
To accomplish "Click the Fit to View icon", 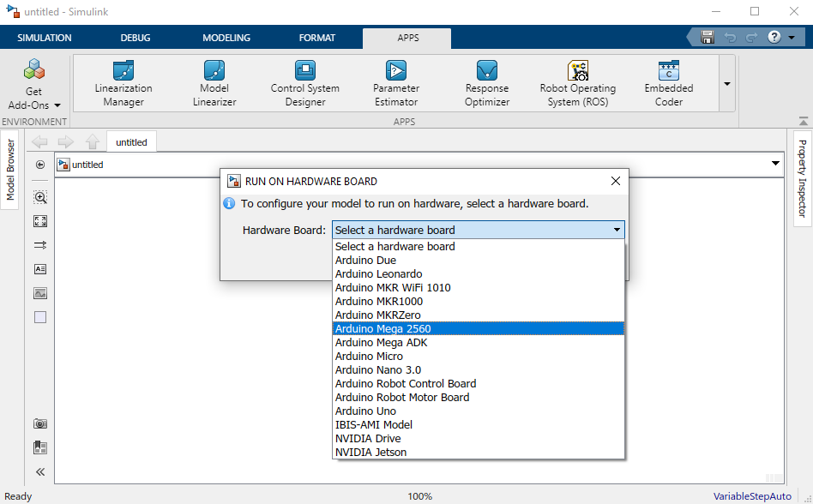I will 40,221.
